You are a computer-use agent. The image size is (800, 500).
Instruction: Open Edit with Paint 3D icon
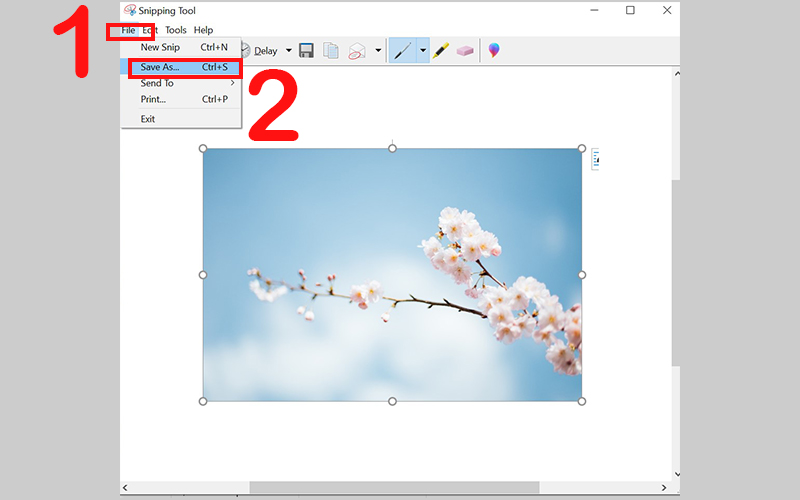493,50
